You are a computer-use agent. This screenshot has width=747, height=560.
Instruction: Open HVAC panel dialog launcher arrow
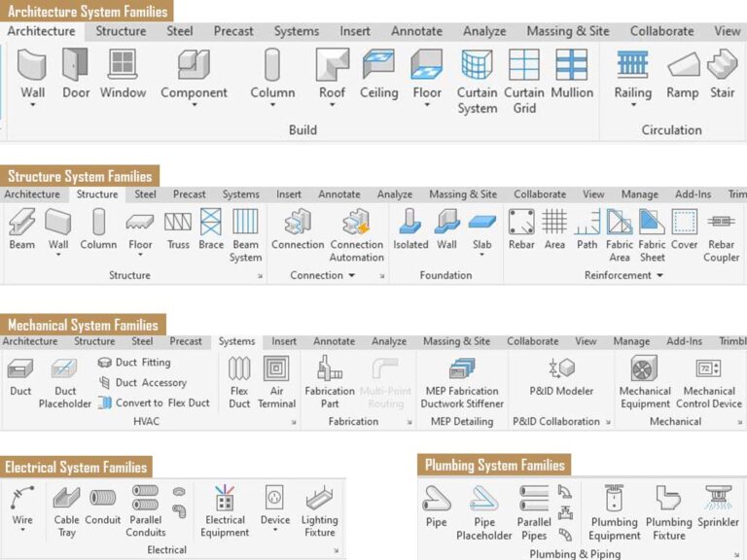[294, 423]
